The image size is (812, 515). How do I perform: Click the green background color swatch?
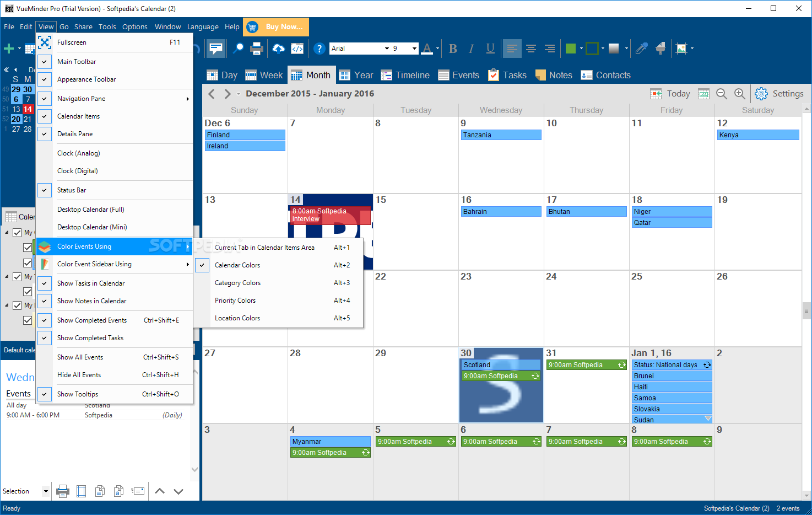click(571, 49)
